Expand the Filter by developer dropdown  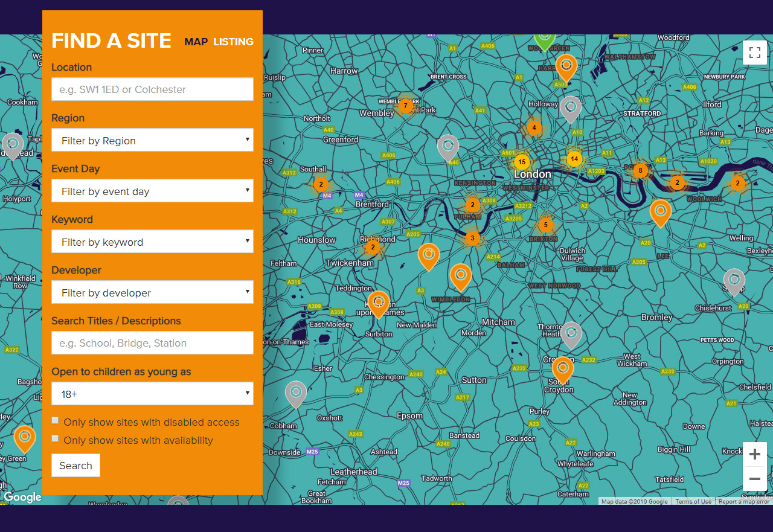click(152, 293)
